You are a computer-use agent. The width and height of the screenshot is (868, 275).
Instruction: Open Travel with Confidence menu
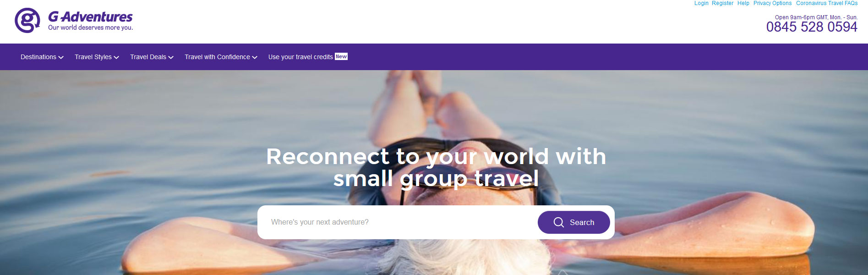point(221,57)
